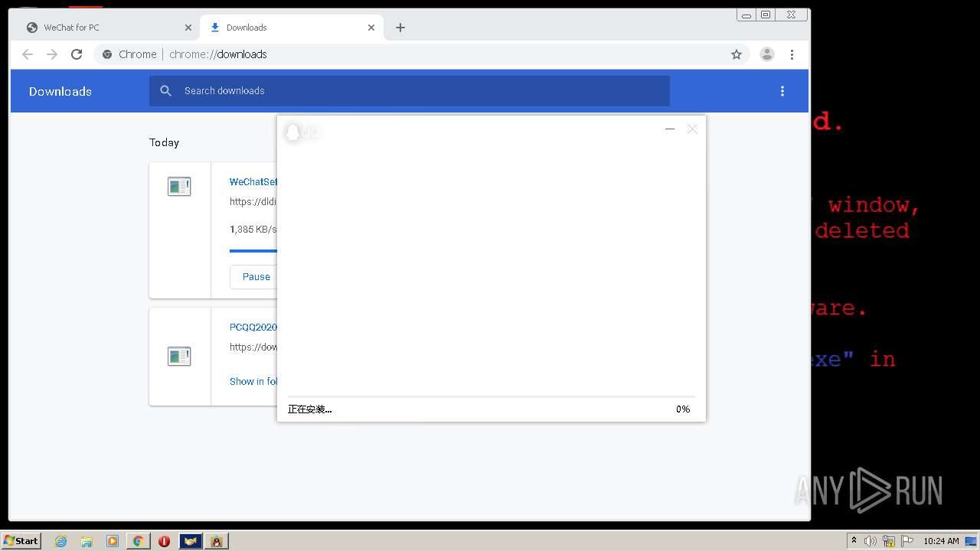Switch to the QQ installer taskbar icon
Viewport: 980px width, 551px height.
point(217,541)
